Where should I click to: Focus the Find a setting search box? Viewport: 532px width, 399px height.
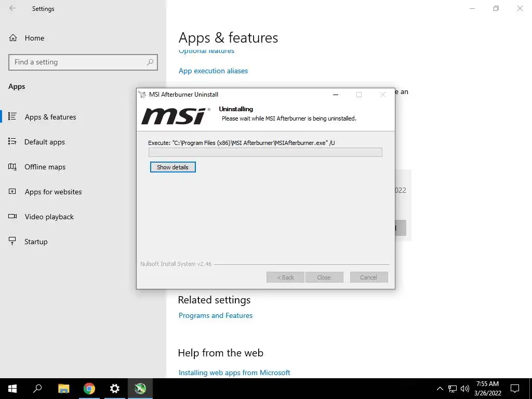point(83,62)
